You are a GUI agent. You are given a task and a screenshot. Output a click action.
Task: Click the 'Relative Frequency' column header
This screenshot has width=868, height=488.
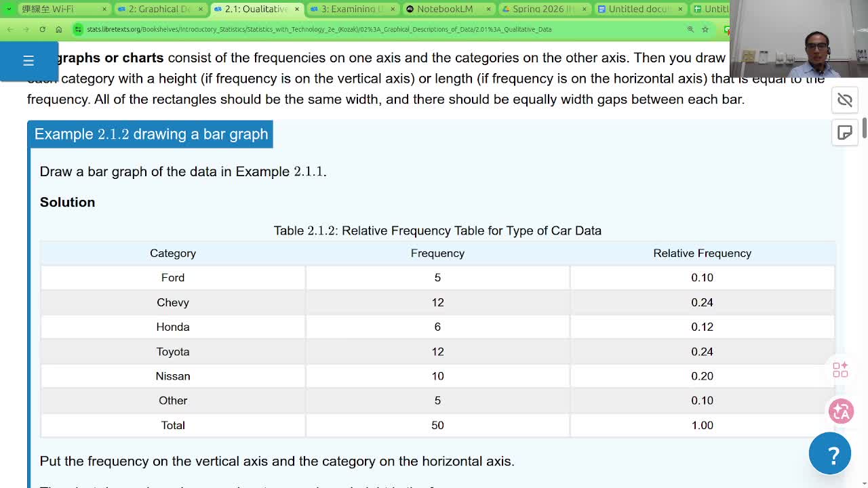coord(702,253)
